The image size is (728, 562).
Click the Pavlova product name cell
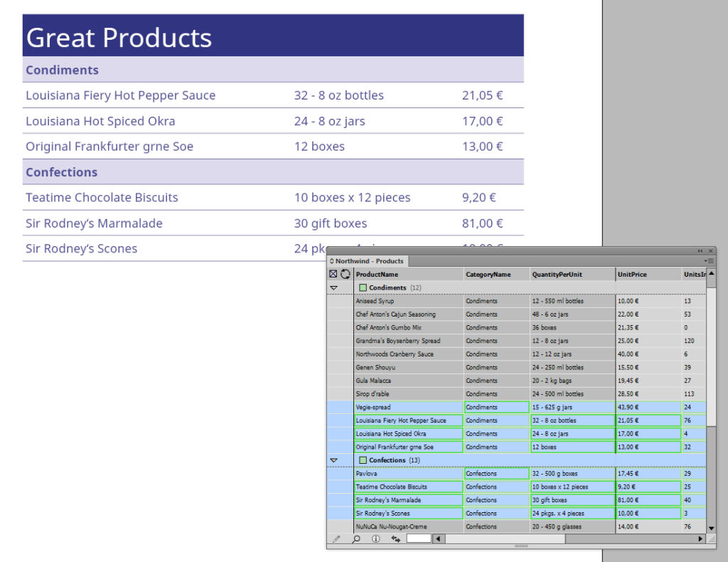(409, 473)
